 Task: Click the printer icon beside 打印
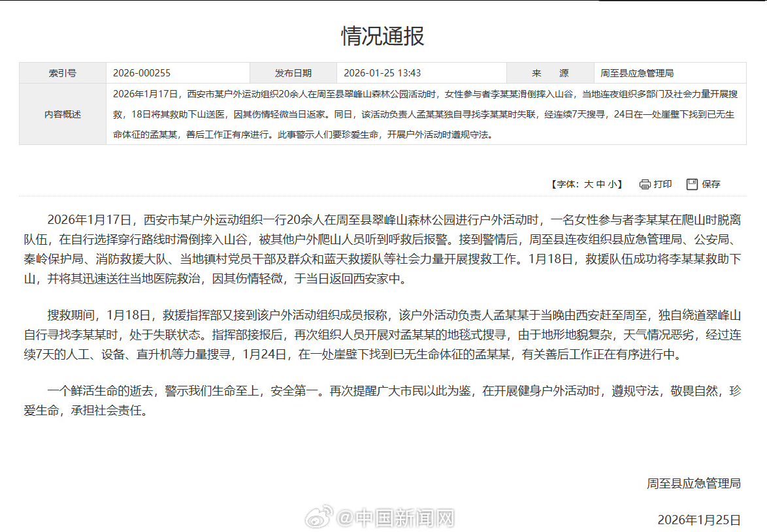tap(644, 184)
